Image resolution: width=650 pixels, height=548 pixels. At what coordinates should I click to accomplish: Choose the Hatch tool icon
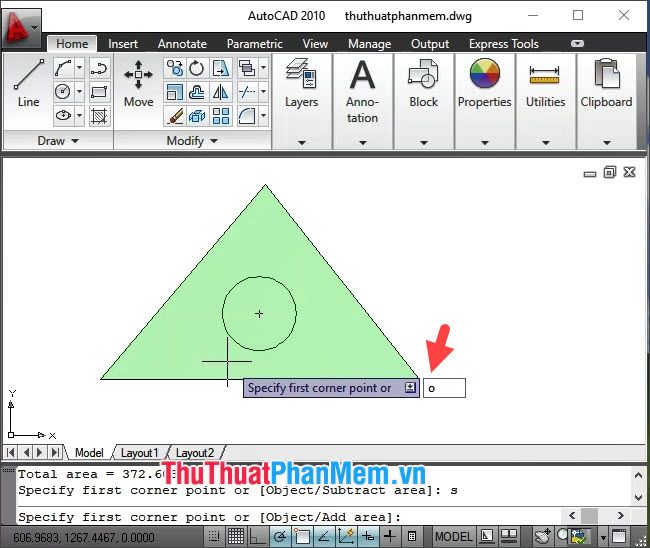pyautogui.click(x=99, y=116)
